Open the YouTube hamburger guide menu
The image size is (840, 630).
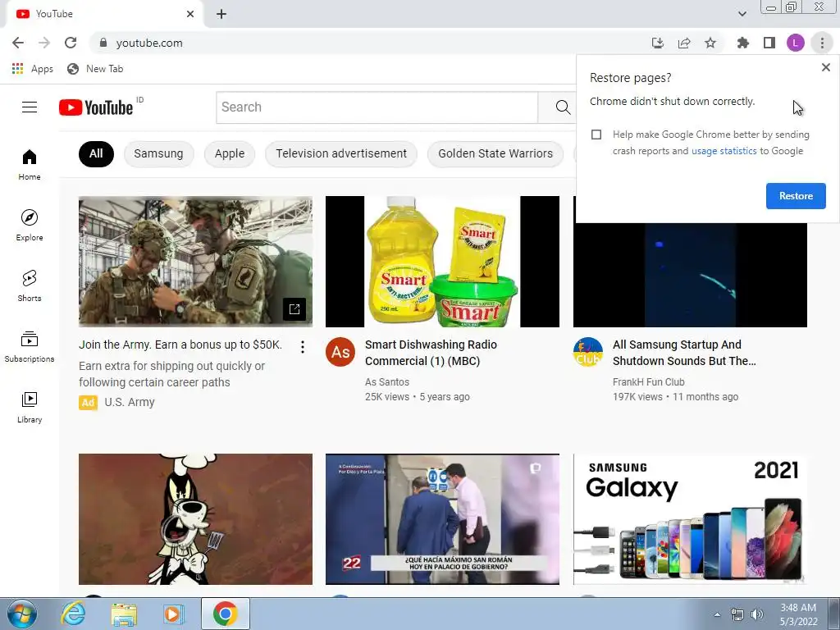click(30, 107)
